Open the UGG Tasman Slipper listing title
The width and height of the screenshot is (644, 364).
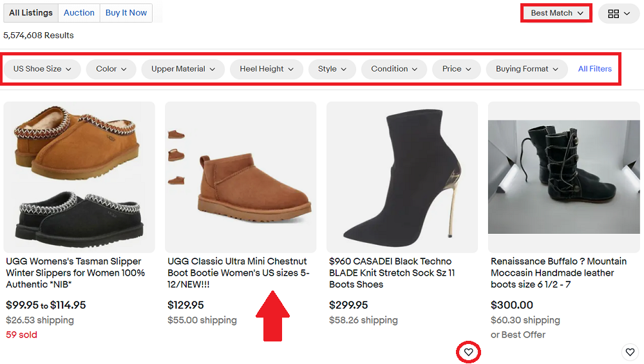75,273
